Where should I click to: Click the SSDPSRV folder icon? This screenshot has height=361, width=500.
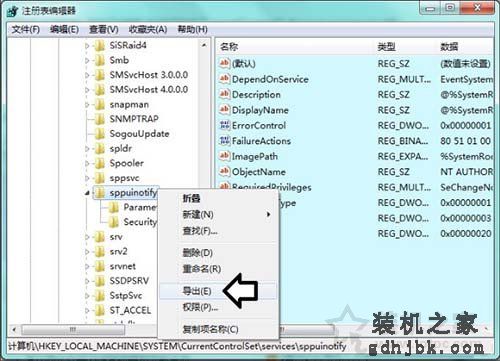(x=100, y=281)
